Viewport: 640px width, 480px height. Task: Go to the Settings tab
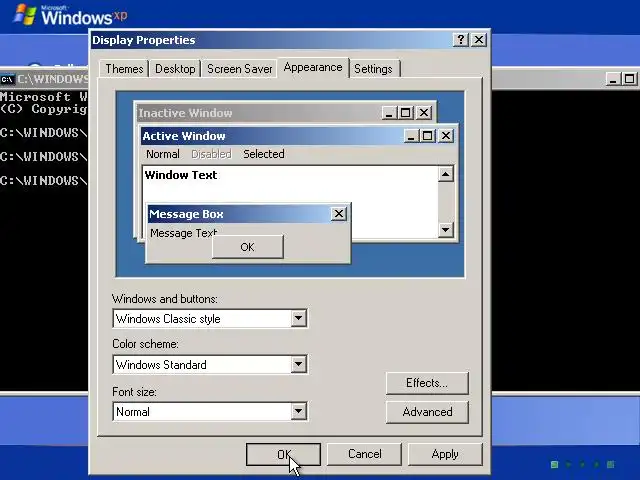(x=373, y=69)
